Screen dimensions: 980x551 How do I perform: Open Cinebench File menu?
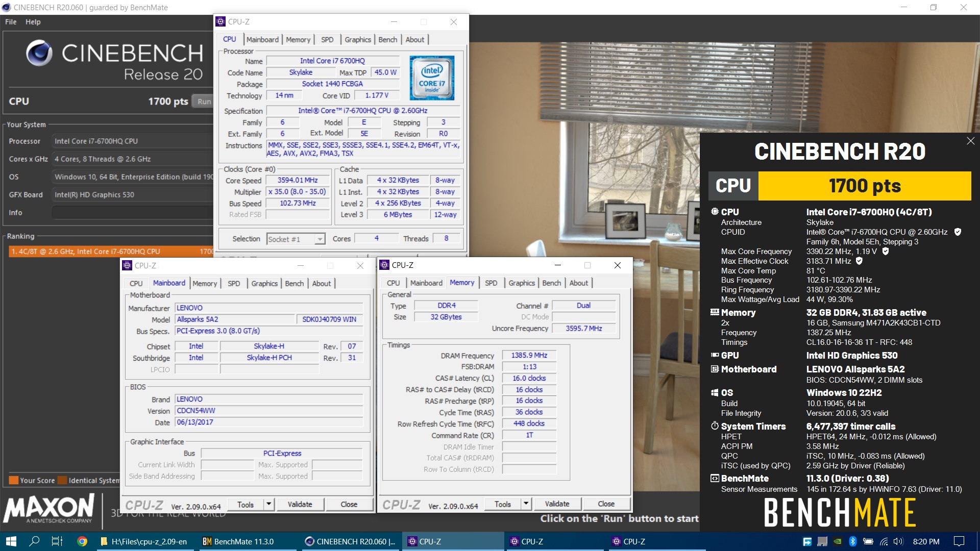point(11,22)
